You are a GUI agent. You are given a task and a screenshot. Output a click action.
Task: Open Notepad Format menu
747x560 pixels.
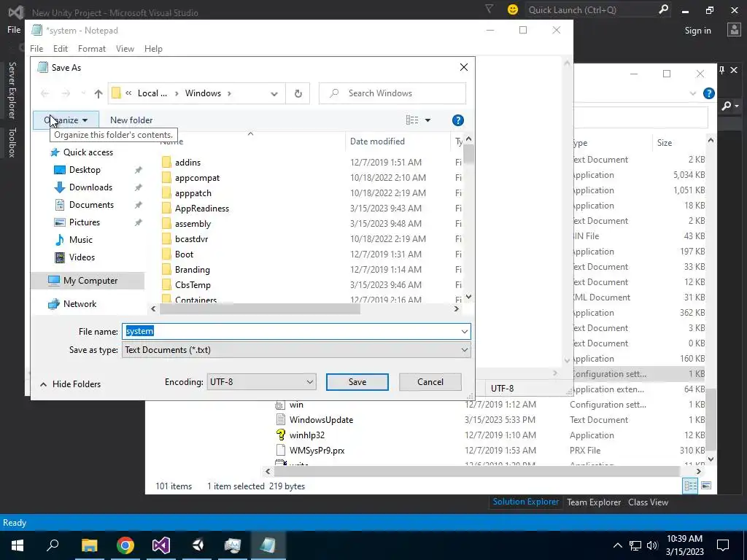[91, 49]
